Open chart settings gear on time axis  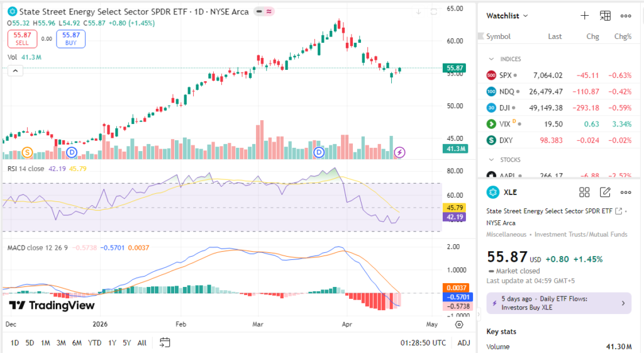(x=459, y=325)
